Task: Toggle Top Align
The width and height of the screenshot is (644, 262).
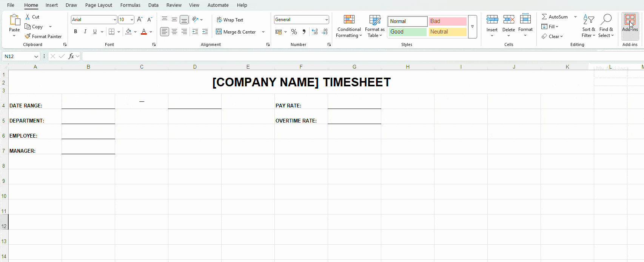Action: tap(165, 20)
